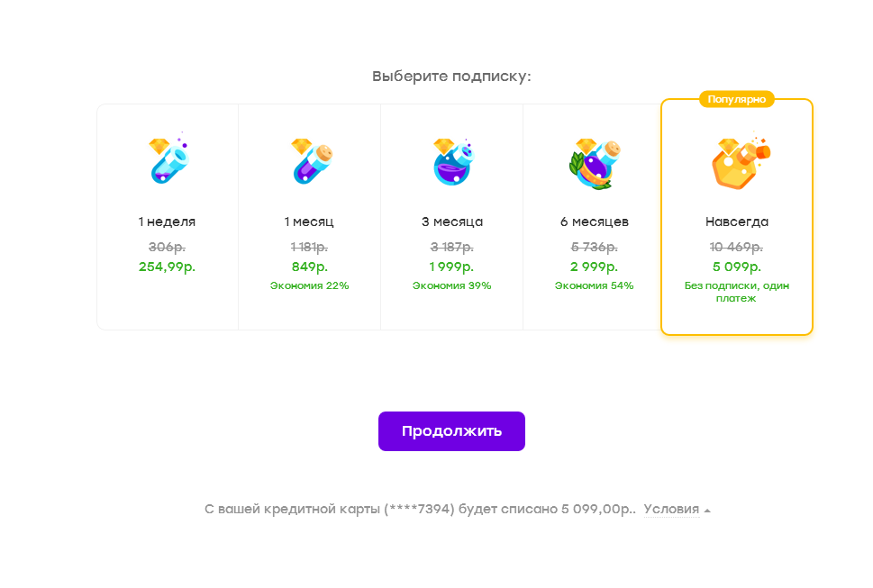Click the Экономия 54% savings text
Viewport: 873px width, 588px height.
click(594, 285)
